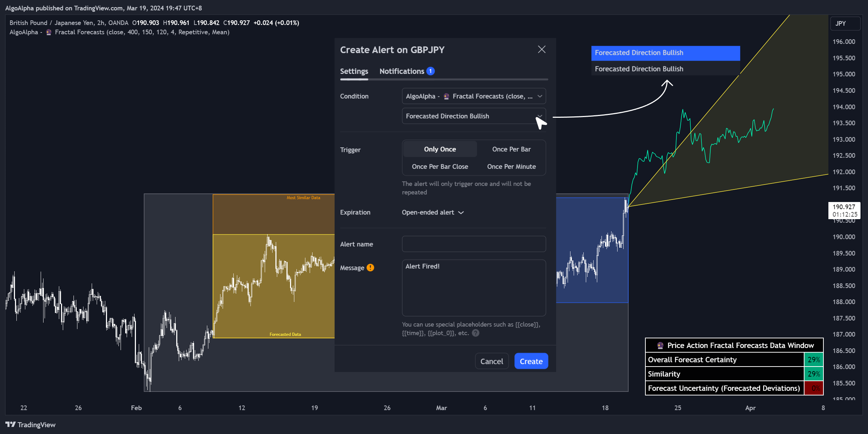The height and width of the screenshot is (434, 868).
Task: Click the Create alert button
Action: click(531, 361)
